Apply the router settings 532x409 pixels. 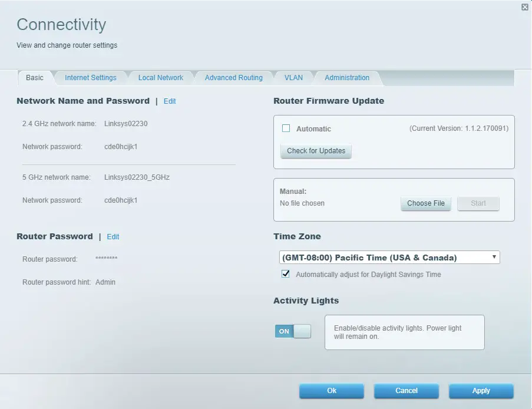pos(481,391)
